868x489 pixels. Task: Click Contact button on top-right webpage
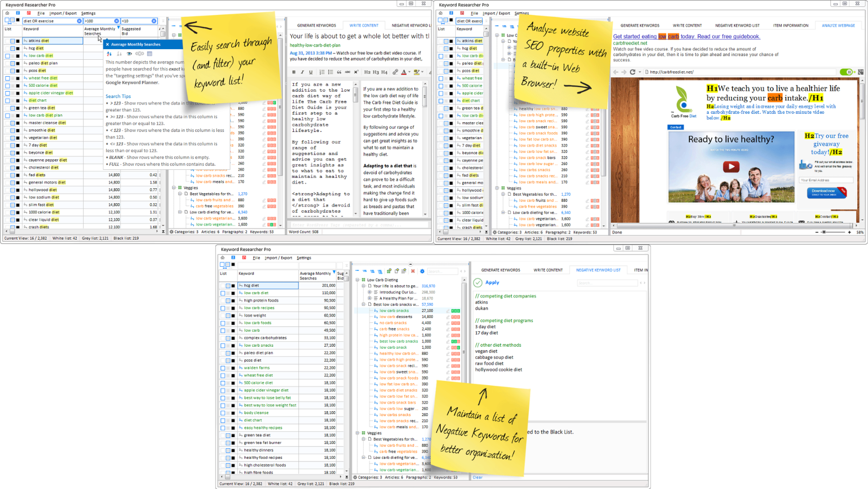point(676,127)
